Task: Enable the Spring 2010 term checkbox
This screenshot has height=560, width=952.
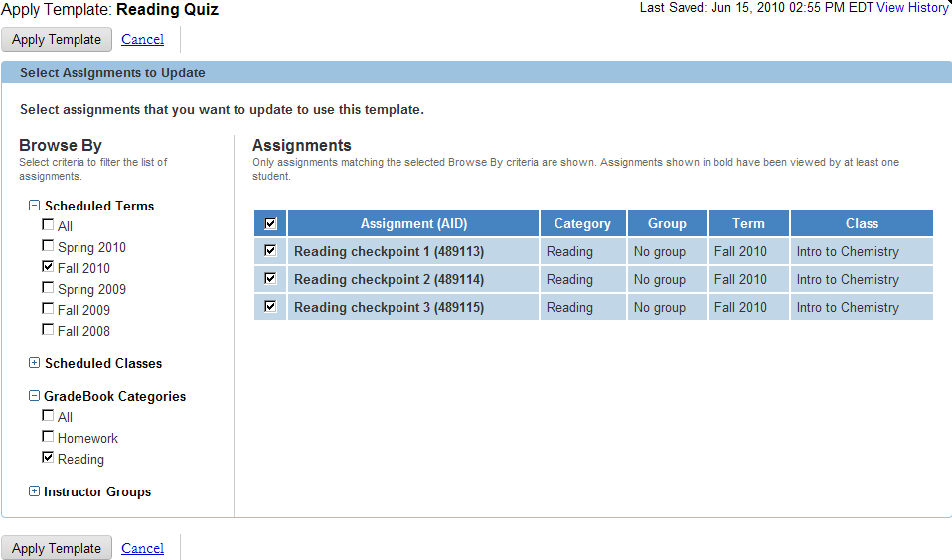Action: 48,246
